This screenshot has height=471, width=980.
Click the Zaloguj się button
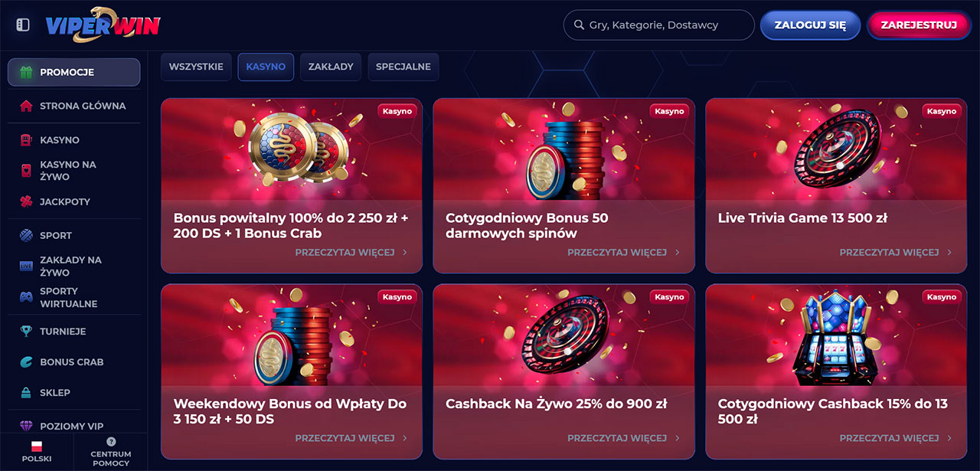(x=810, y=25)
